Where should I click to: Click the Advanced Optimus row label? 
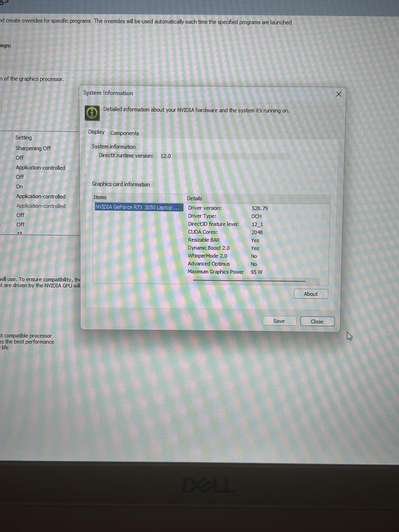point(209,264)
